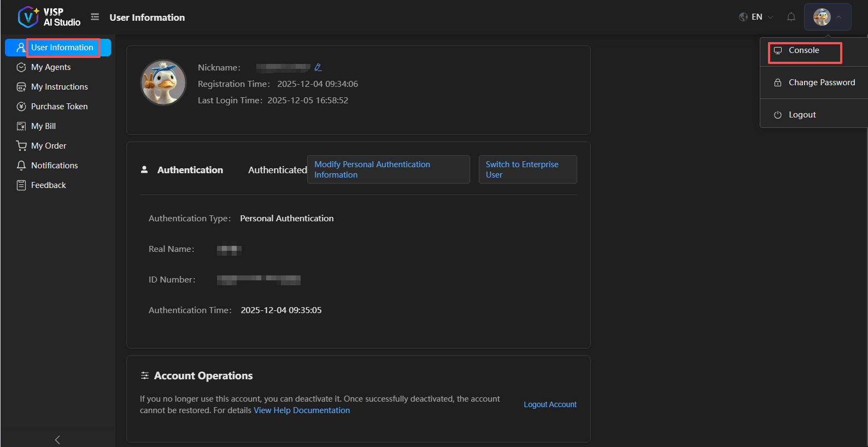Click the Account Operations heading
Viewport: 868px width, 447px height.
(x=203, y=375)
